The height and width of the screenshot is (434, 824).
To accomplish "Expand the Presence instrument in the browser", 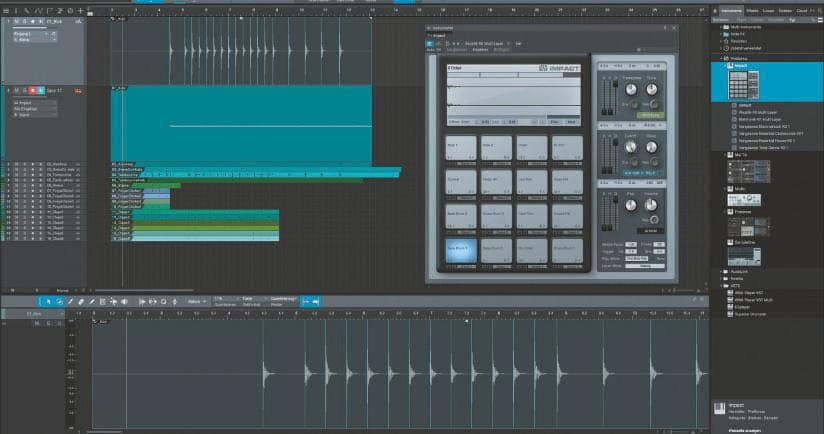I will click(x=726, y=212).
